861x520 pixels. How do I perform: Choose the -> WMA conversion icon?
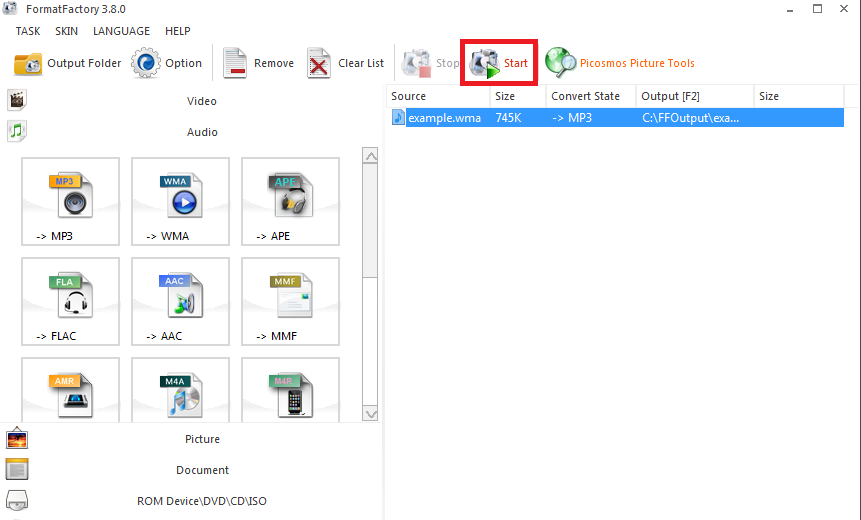point(181,202)
